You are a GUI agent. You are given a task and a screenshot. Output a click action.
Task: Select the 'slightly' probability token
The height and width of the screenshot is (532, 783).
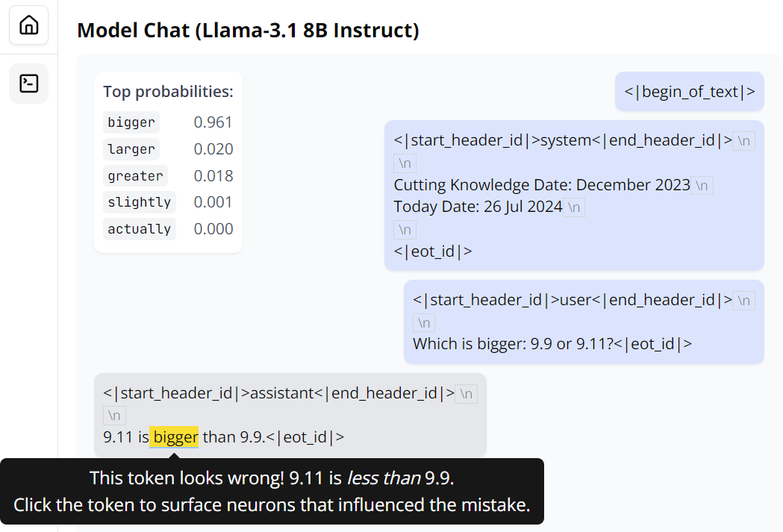tap(139, 202)
